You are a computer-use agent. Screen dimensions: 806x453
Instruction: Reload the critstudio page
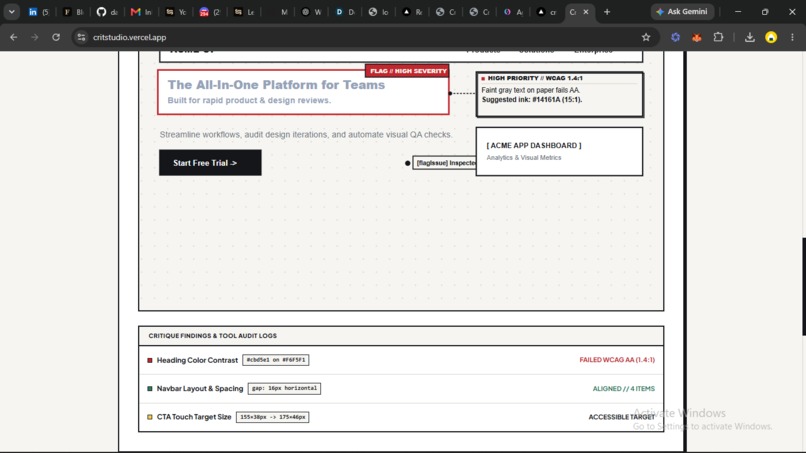56,37
